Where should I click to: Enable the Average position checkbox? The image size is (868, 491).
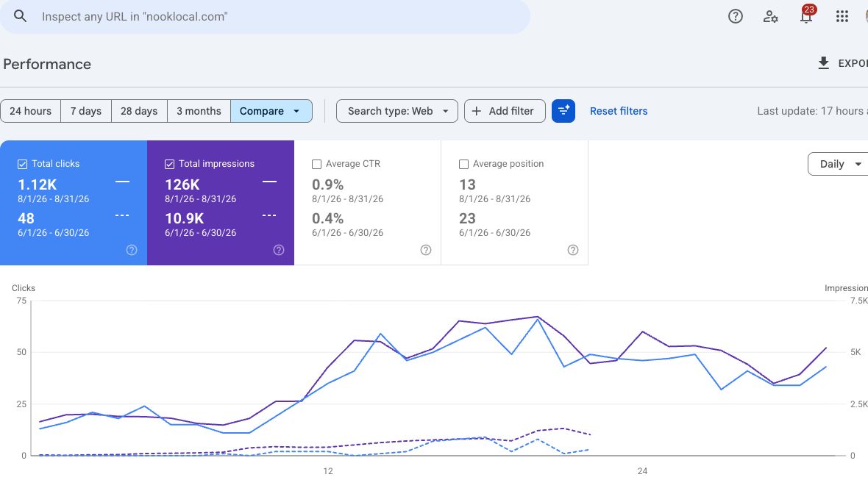click(464, 164)
